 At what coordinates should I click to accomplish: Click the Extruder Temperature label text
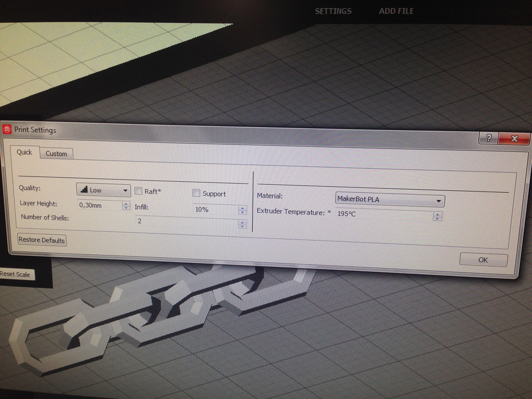coord(294,212)
